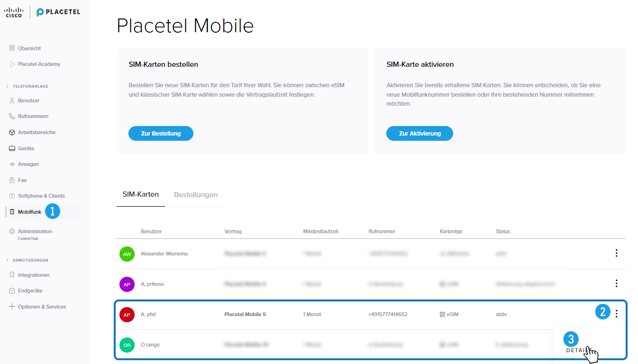Open the Geräte device icon
Image resolution: width=638 pixels, height=364 pixels.
coord(12,148)
